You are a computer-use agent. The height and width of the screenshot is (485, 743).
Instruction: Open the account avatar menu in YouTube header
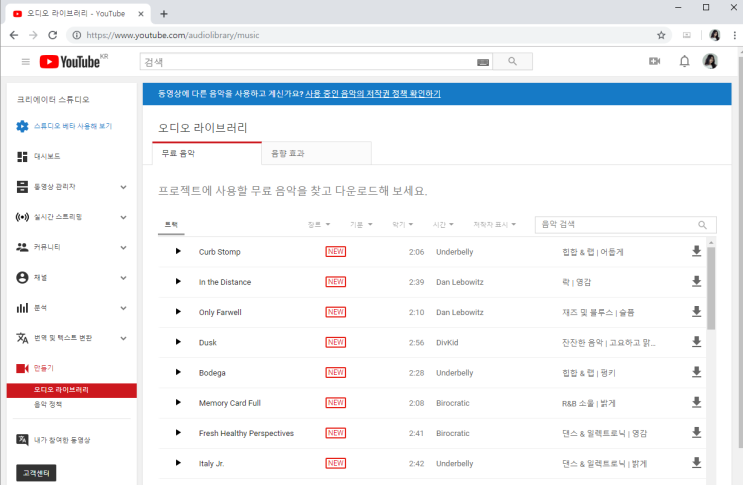[710, 61]
